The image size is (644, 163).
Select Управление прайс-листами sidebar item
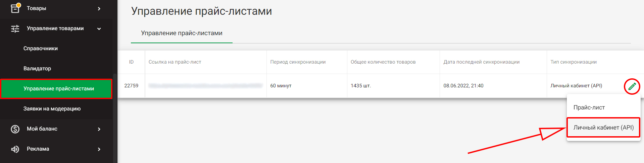click(56, 89)
